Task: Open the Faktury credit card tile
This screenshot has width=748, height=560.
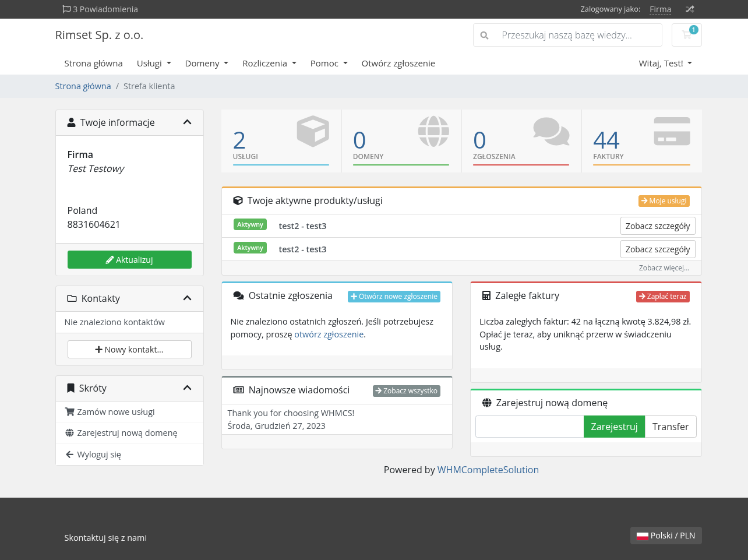Action: coord(641,141)
